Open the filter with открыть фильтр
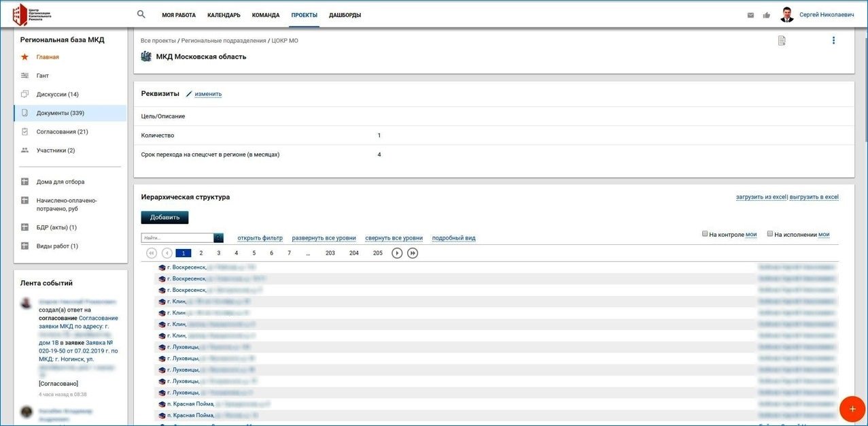 [260, 238]
